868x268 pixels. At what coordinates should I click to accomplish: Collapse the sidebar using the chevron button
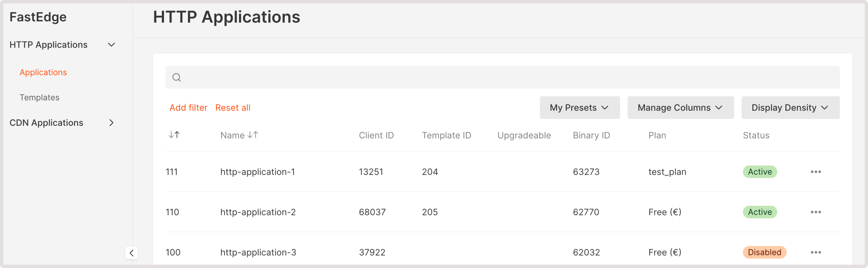pyautogui.click(x=132, y=253)
